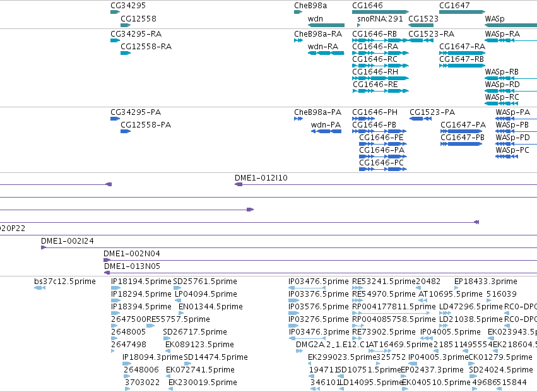This screenshot has height=392, width=537.
Task: Select EST label SD14474.5prime
Action: coord(216,357)
